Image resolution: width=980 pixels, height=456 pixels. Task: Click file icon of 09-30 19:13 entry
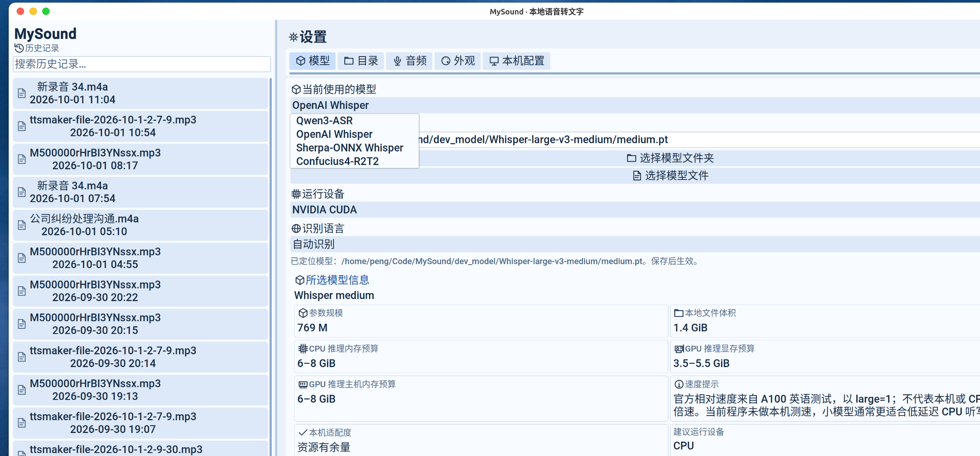pyautogui.click(x=22, y=390)
